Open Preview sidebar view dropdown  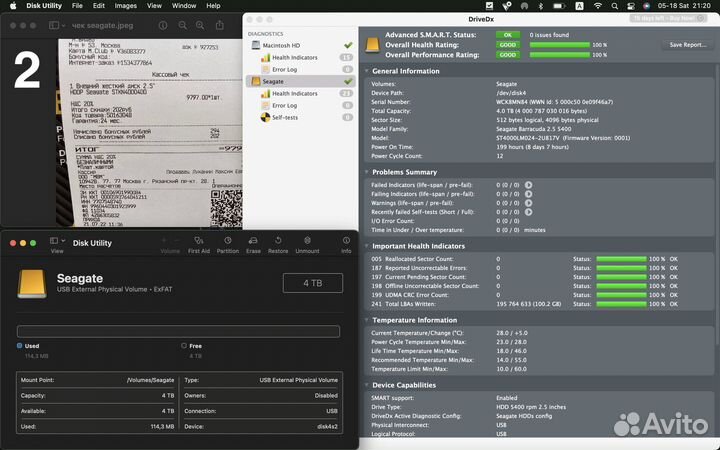coord(57,25)
